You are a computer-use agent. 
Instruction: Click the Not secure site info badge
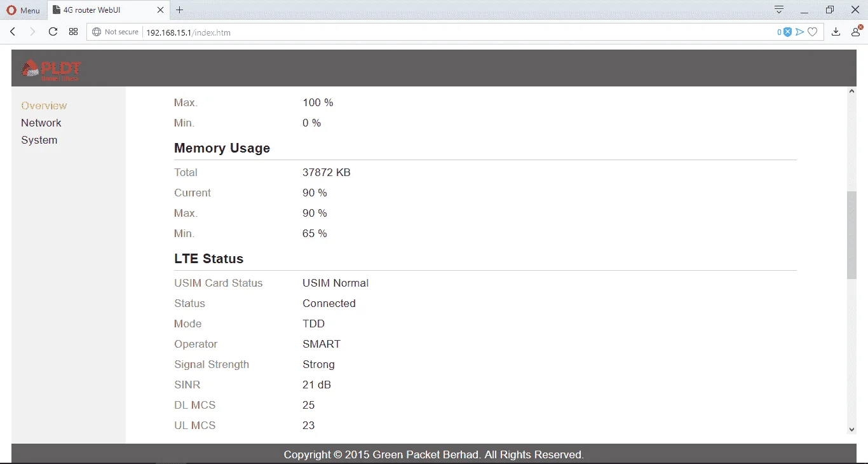tap(115, 32)
